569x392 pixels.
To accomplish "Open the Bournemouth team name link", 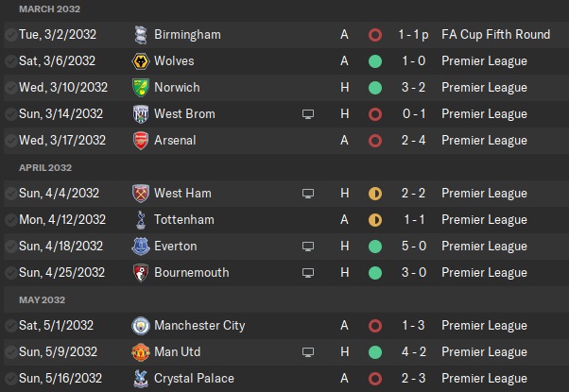I will (192, 273).
